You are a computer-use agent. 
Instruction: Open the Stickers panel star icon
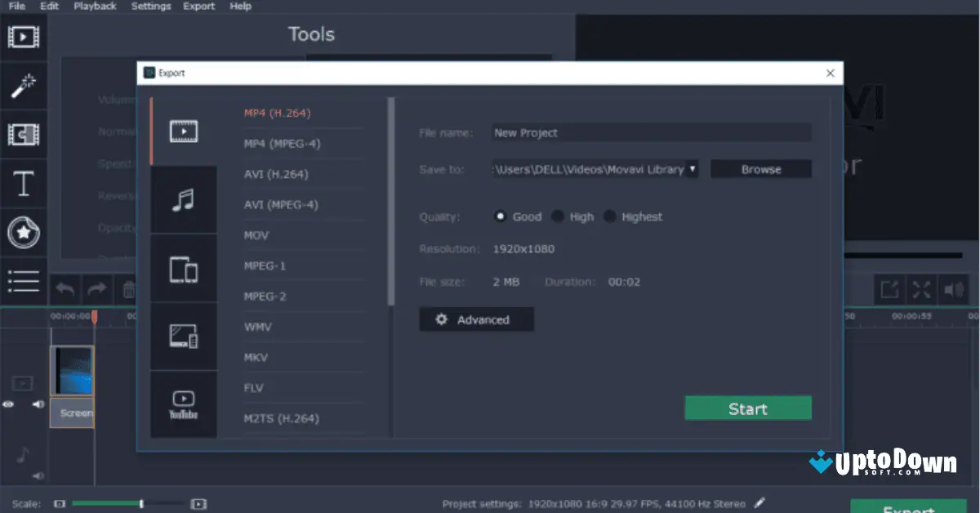24,232
